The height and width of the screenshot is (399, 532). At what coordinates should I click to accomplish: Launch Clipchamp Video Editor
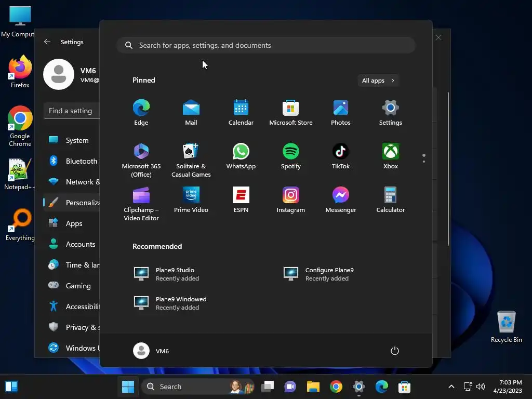141,204
